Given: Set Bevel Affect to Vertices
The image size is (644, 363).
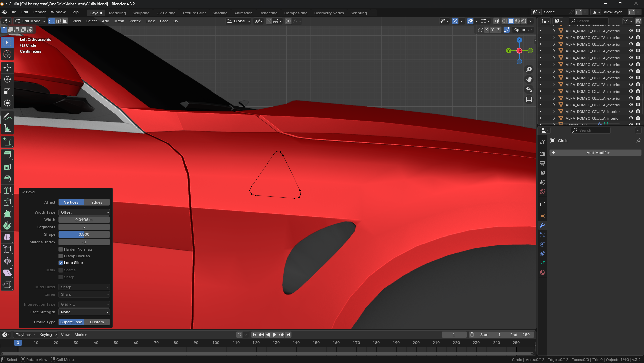Looking at the screenshot, I should (x=71, y=202).
